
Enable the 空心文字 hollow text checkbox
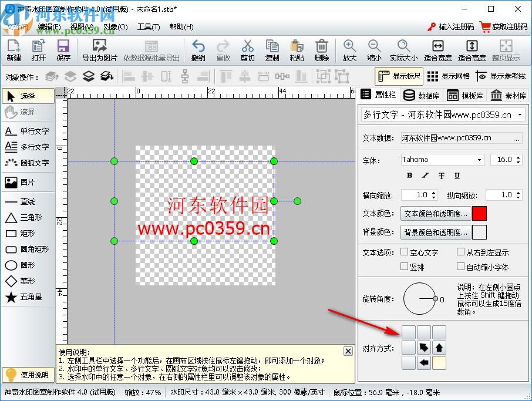[x=404, y=252]
